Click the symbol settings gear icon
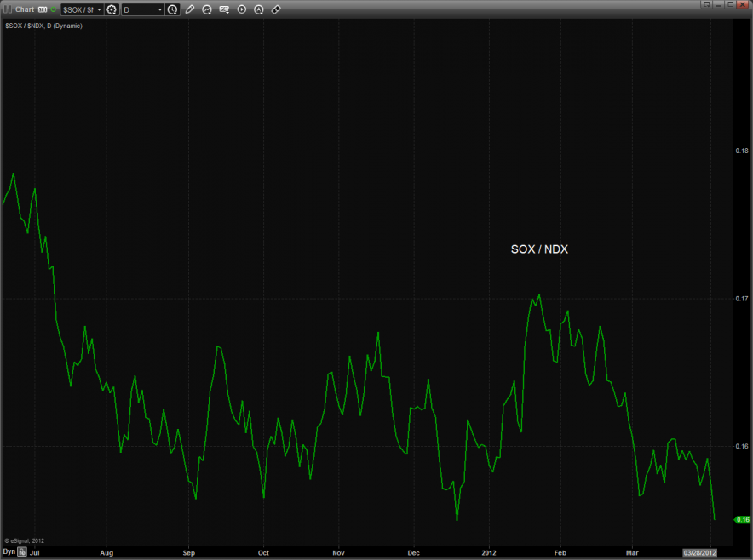Viewport: 753px width, 560px height. point(111,9)
